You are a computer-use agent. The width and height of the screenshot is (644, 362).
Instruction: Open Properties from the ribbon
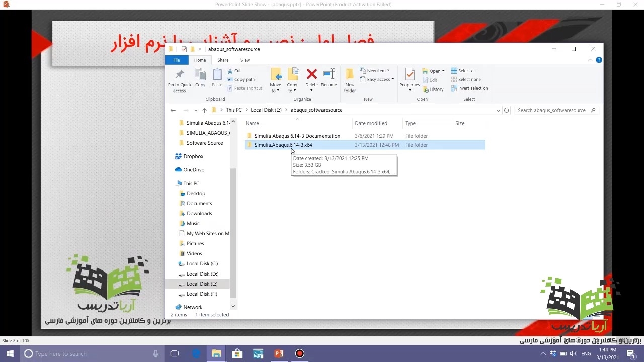pos(410,75)
